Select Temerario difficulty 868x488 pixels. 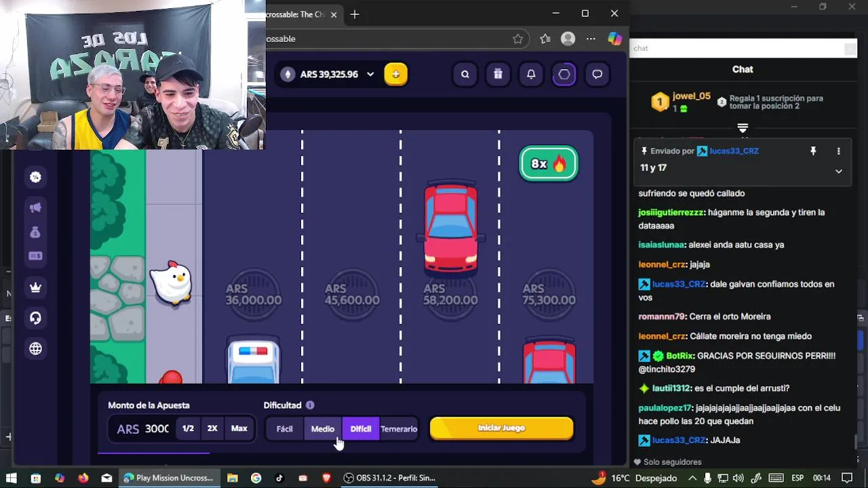pyautogui.click(x=399, y=429)
